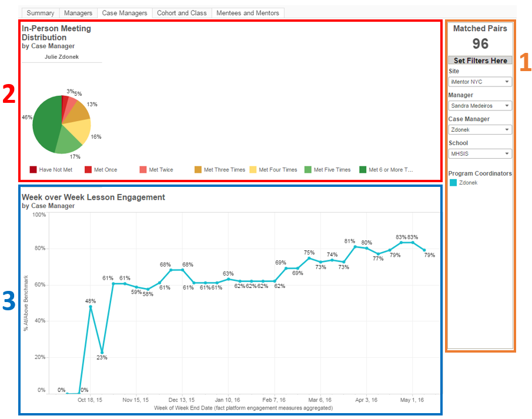Click the Met Once legend swatch

coord(88,170)
